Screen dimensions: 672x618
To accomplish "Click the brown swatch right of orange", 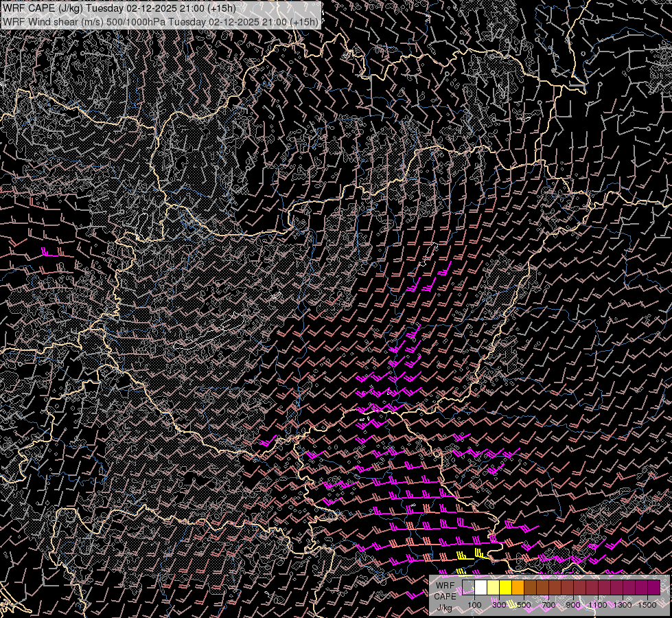I will pyautogui.click(x=530, y=587).
